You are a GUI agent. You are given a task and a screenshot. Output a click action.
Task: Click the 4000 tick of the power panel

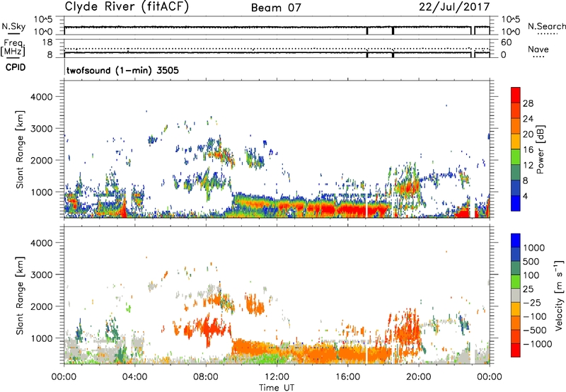[x=41, y=97]
